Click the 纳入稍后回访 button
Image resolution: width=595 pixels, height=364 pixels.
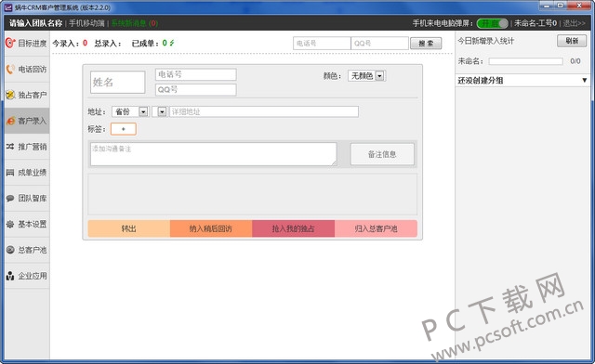(211, 228)
